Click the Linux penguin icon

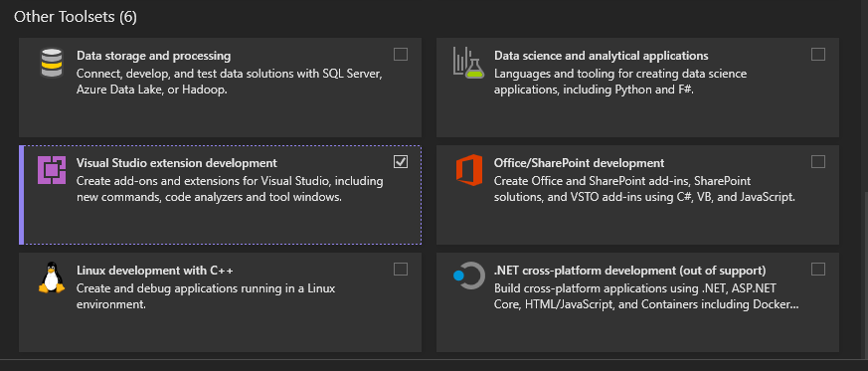tap(52, 278)
